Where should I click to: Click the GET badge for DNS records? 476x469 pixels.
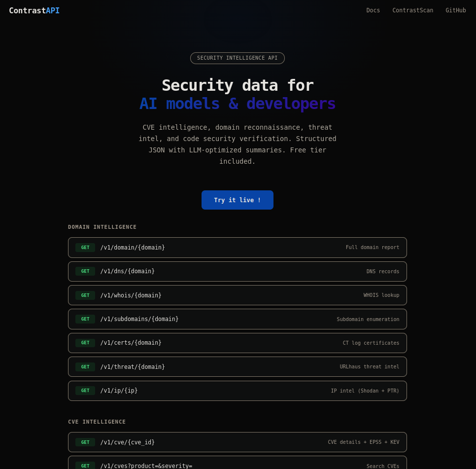85,271
